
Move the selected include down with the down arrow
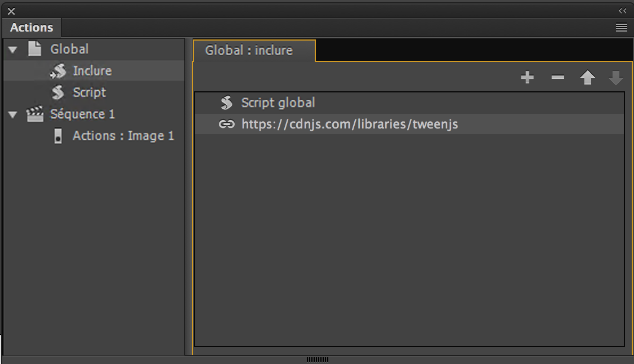tap(616, 77)
